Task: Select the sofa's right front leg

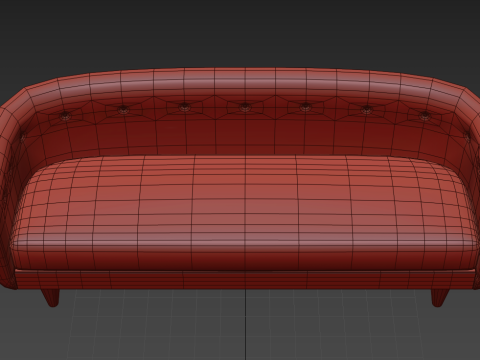Action: click(440, 297)
